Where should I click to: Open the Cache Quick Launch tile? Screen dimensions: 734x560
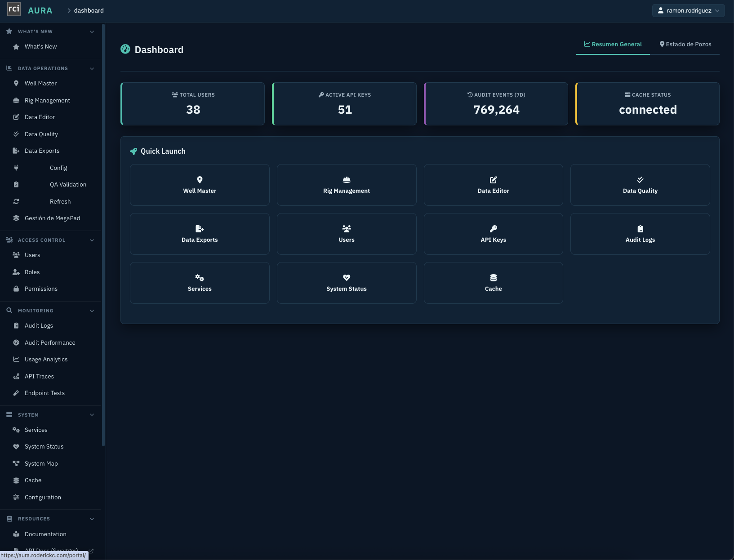pos(494,283)
